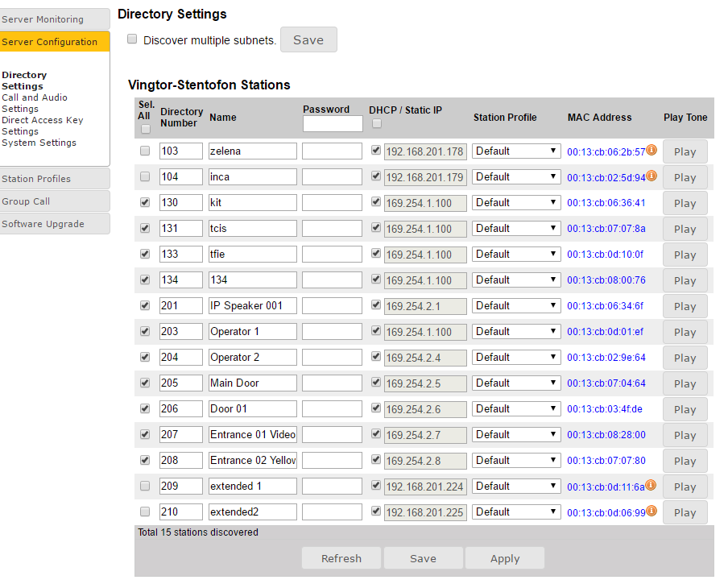Click the Name field for station 205

click(x=252, y=383)
